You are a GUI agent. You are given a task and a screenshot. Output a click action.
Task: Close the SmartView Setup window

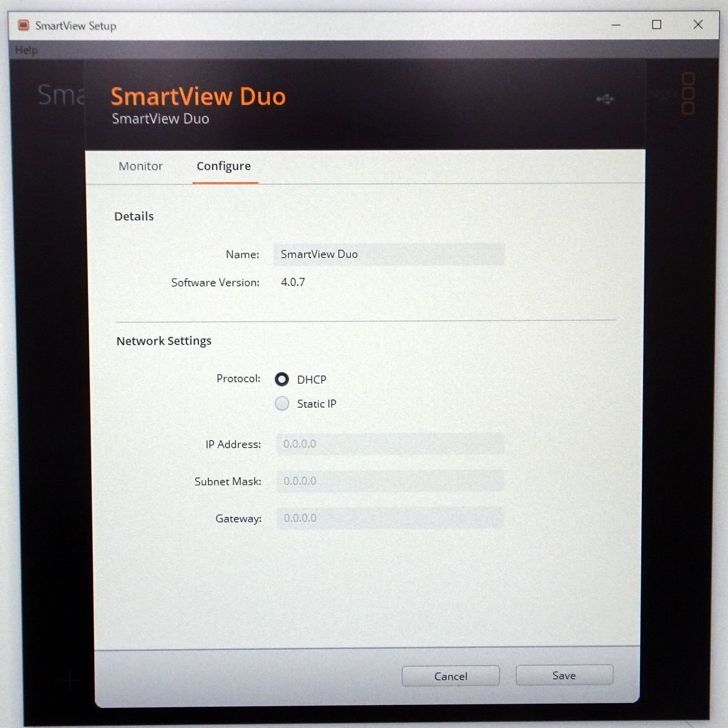(698, 24)
